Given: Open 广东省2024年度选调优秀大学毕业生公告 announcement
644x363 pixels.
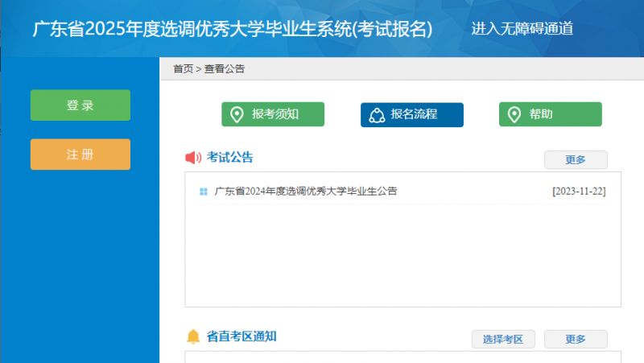Looking at the screenshot, I should pos(306,191).
